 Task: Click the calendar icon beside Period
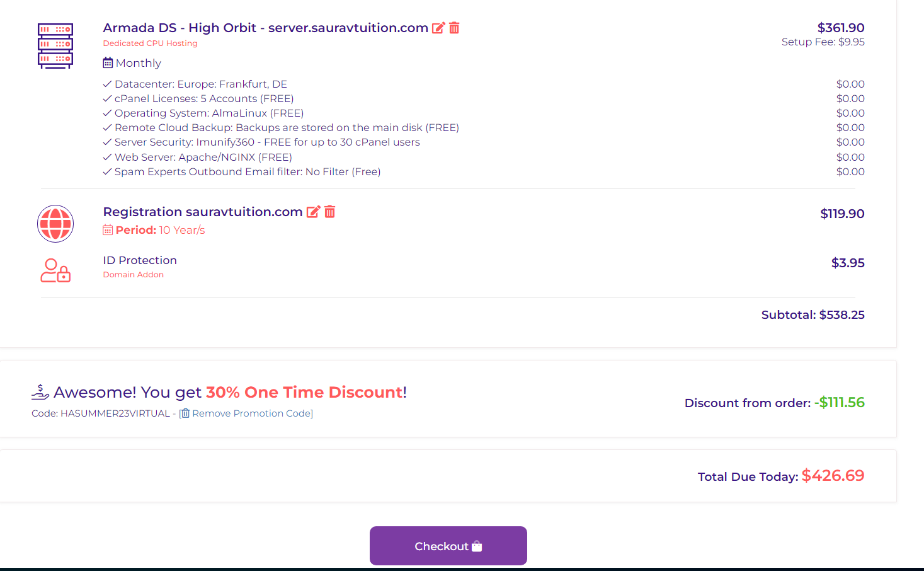point(108,230)
